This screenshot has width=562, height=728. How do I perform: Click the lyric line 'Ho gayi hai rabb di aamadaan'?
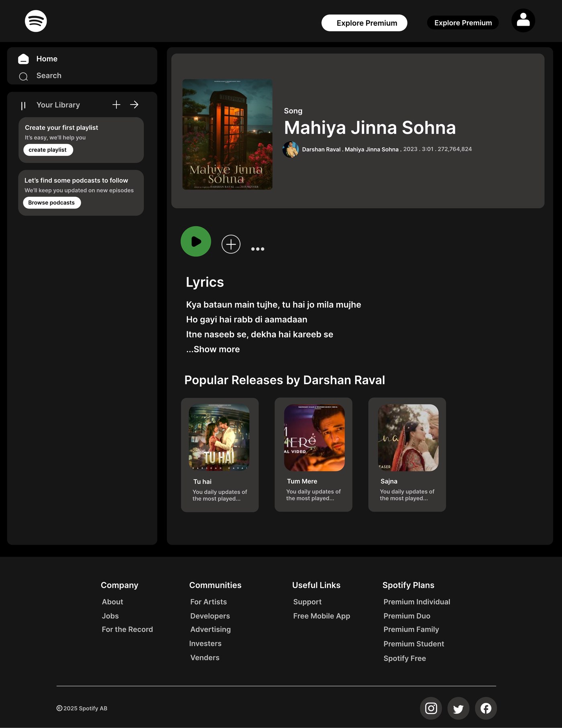point(246,319)
